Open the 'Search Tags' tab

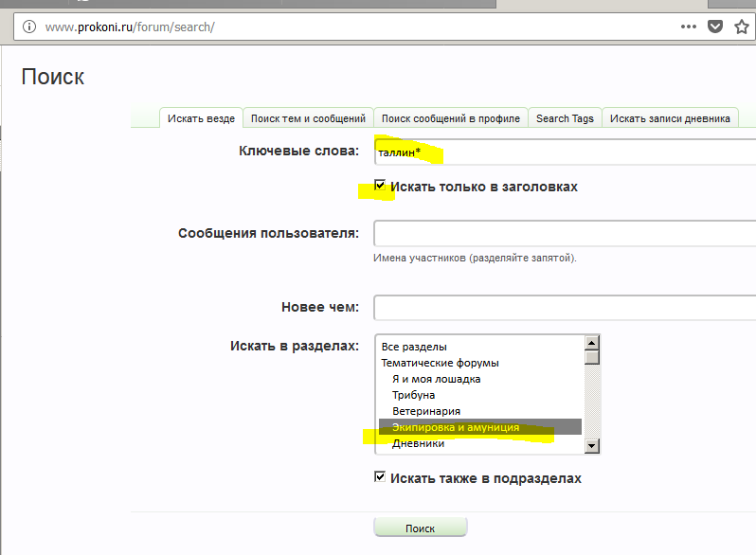[565, 118]
